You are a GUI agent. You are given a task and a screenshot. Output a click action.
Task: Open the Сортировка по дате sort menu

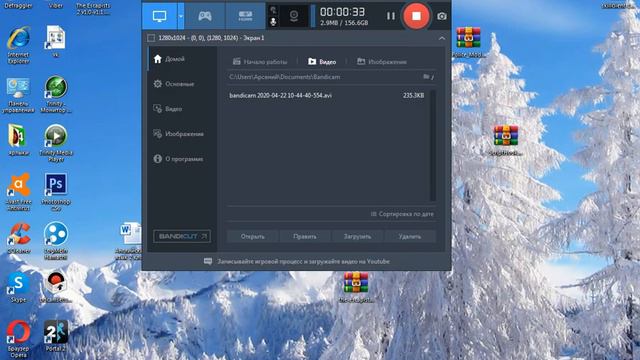(x=402, y=214)
